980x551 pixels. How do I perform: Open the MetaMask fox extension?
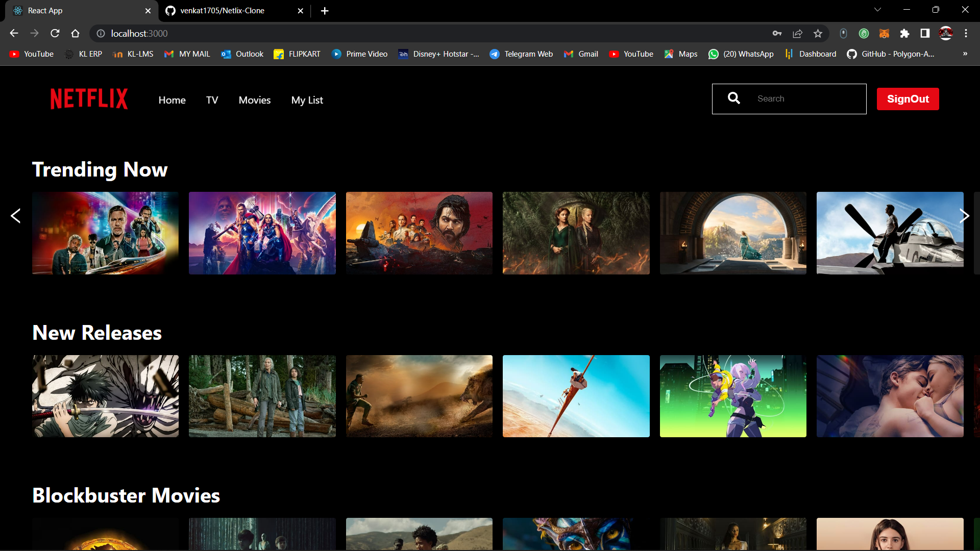coord(884,33)
